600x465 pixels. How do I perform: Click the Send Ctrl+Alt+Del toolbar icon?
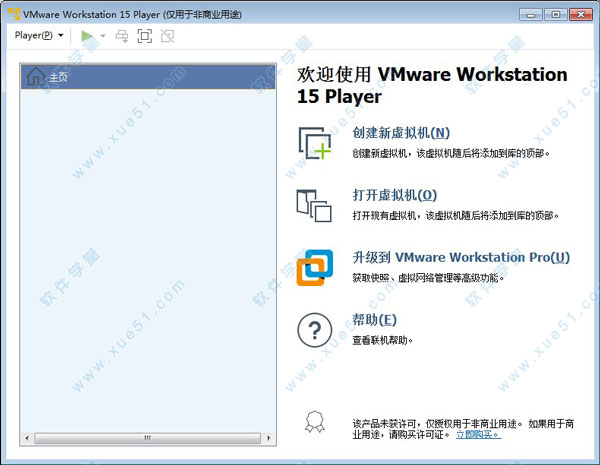coord(122,36)
